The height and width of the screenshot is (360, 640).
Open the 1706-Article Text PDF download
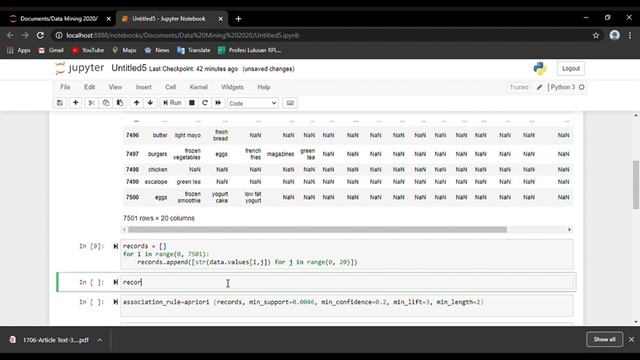(x=50, y=340)
